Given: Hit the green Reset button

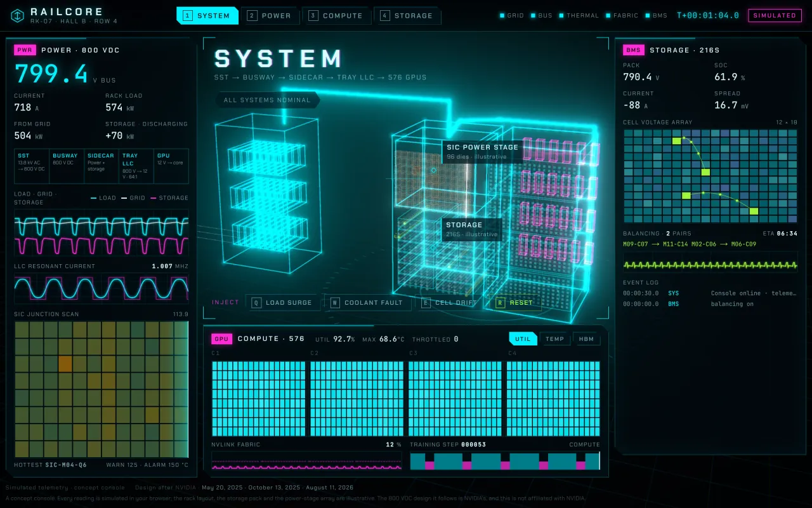Looking at the screenshot, I should tap(515, 303).
